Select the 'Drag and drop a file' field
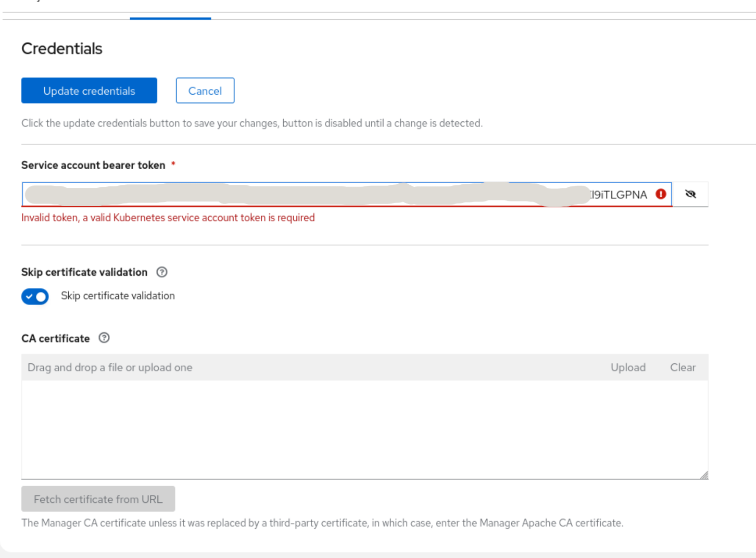 (312, 367)
